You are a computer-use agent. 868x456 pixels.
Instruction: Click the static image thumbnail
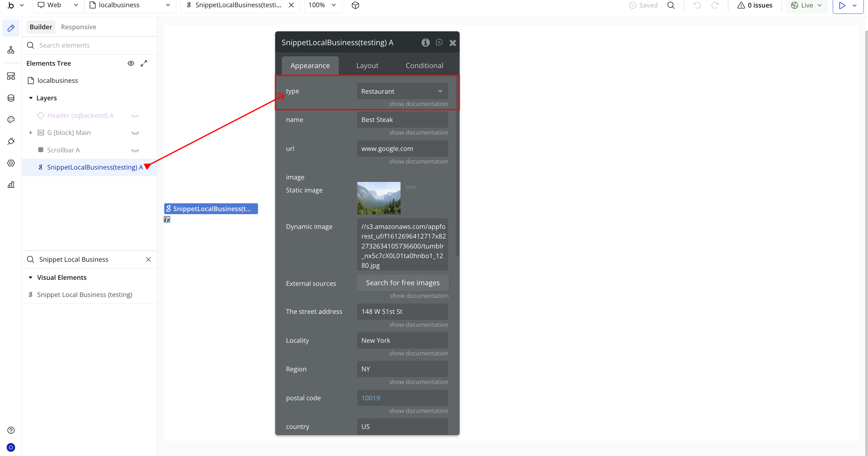(x=379, y=198)
